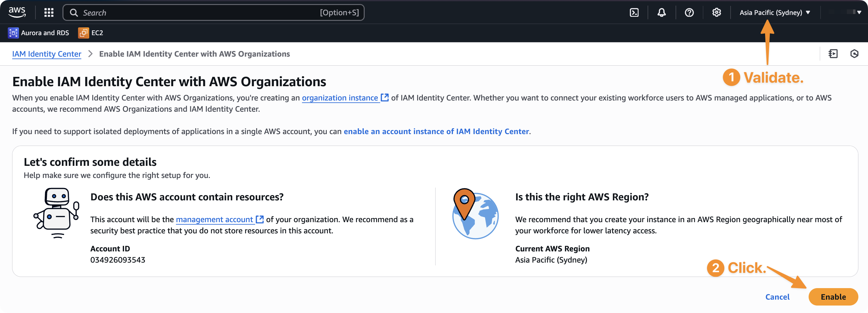The width and height of the screenshot is (868, 313).
Task: Open Amazon Q with the hexagon icon
Action: [x=855, y=54]
